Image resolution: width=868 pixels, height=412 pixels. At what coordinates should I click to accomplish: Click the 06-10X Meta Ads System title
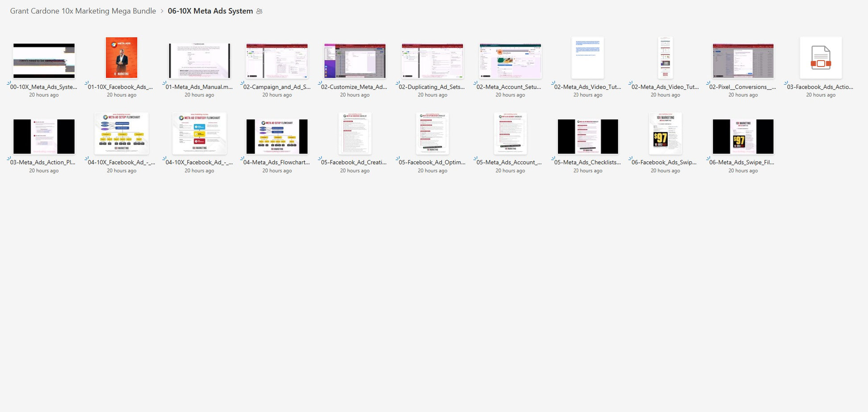tap(210, 11)
